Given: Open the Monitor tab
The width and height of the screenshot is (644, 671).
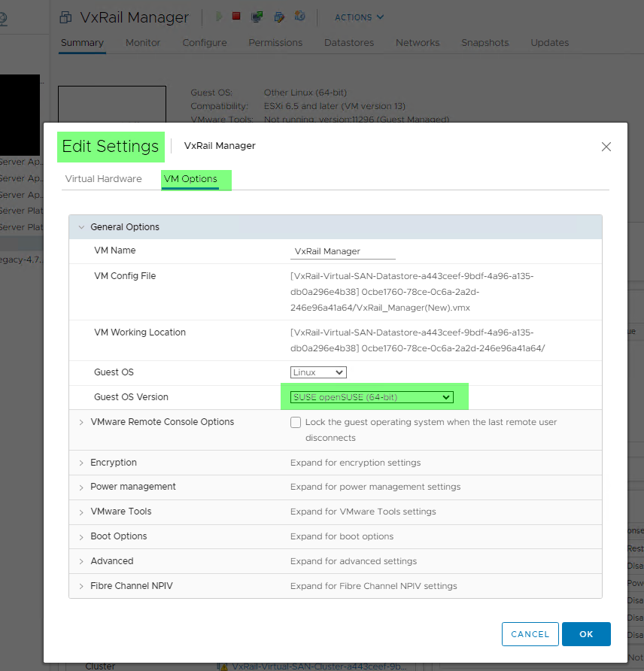Looking at the screenshot, I should 142,43.
